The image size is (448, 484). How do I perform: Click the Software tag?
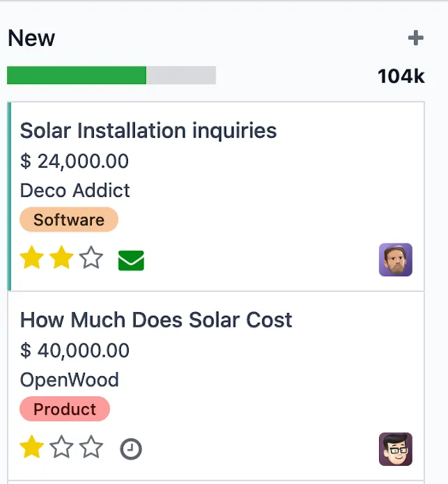[x=69, y=220]
